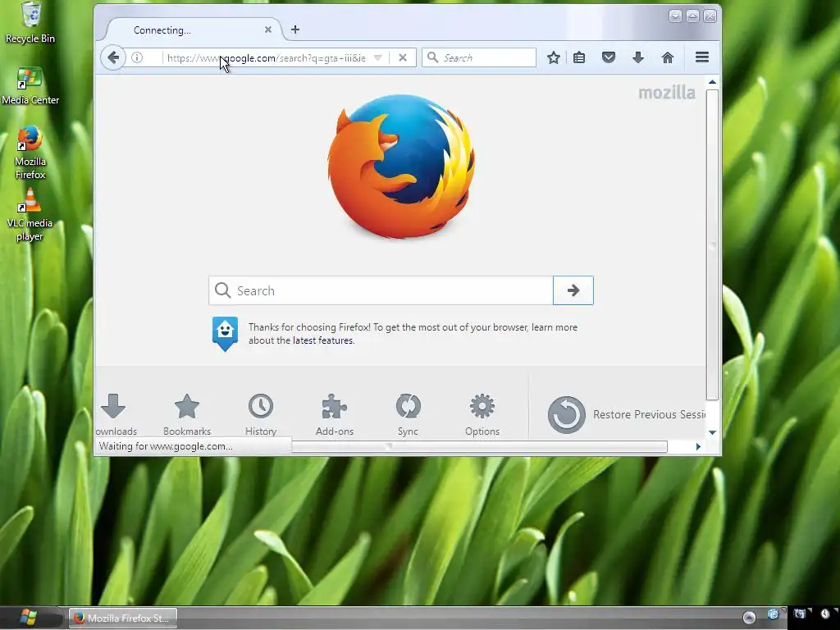Open History on the start page
The width and height of the screenshot is (840, 630).
[261, 414]
